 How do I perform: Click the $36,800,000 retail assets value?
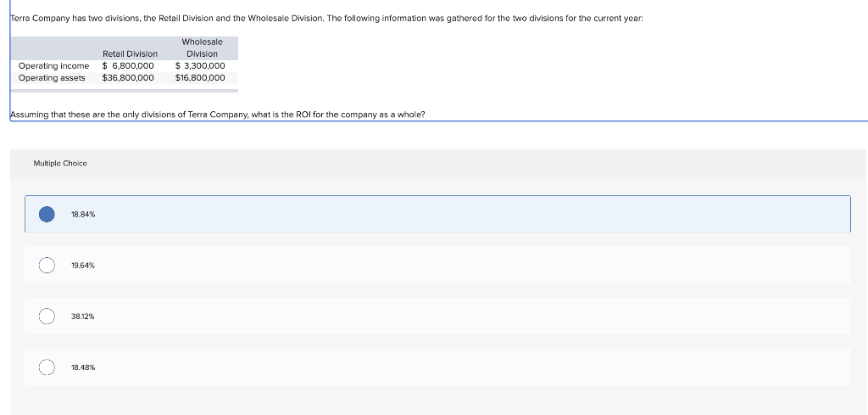(x=128, y=78)
